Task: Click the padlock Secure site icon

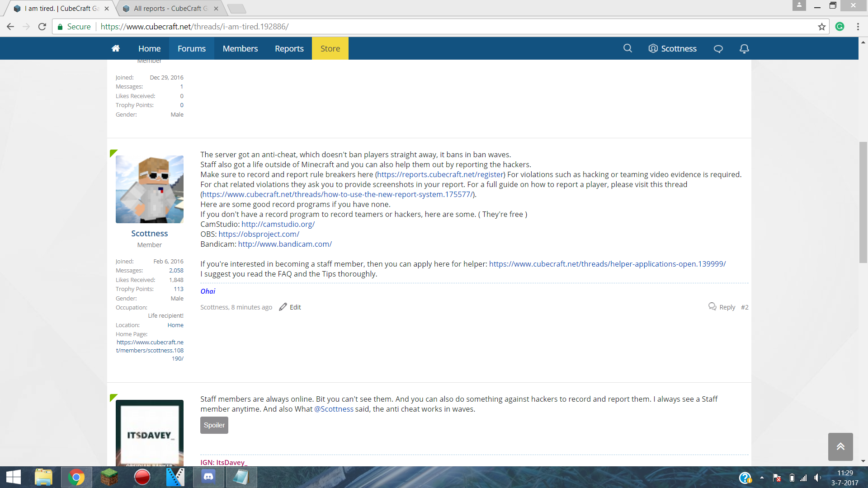Action: pos(60,27)
